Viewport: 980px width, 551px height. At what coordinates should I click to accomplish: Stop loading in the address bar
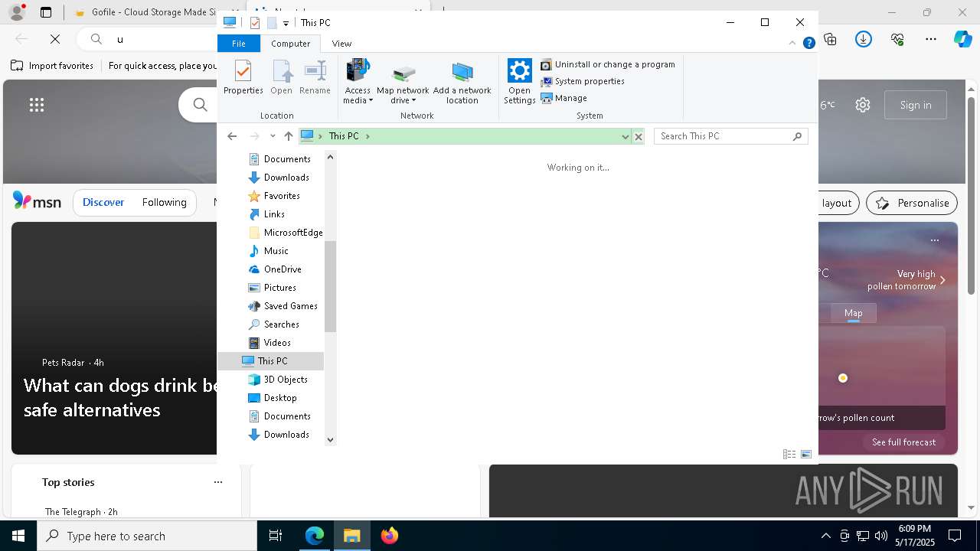[638, 136]
